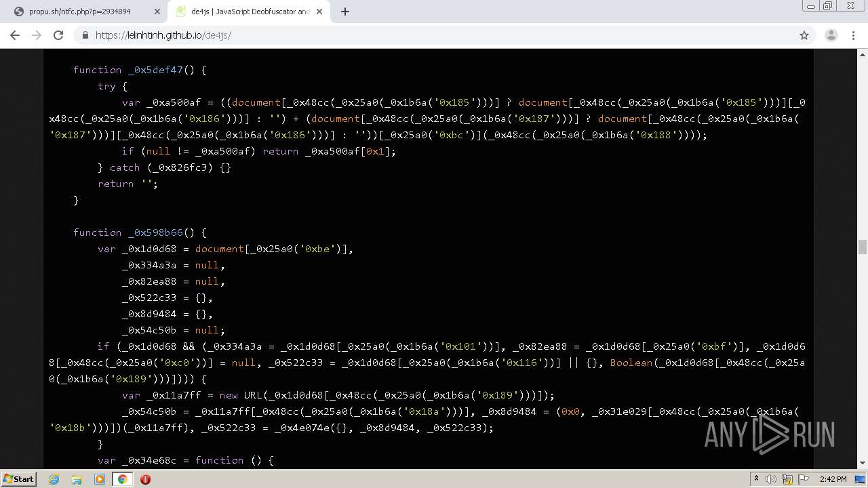Open the media player taskbar icon
868x488 pixels.
pos(100,479)
